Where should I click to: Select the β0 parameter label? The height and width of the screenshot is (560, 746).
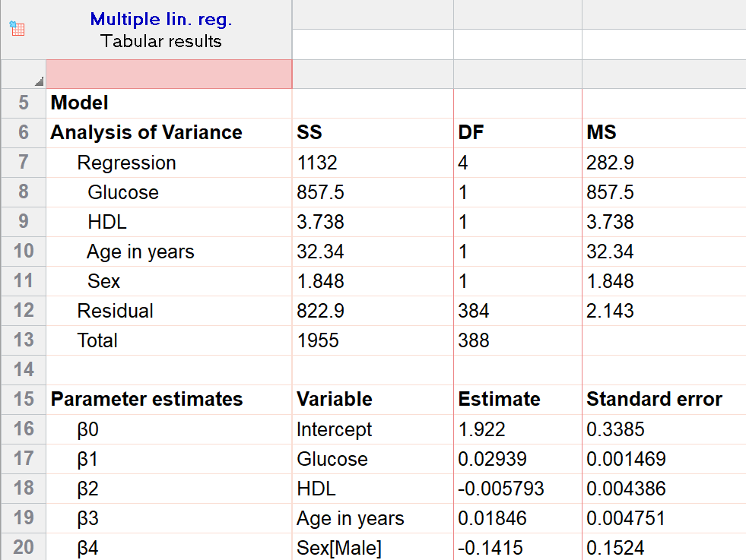88,429
